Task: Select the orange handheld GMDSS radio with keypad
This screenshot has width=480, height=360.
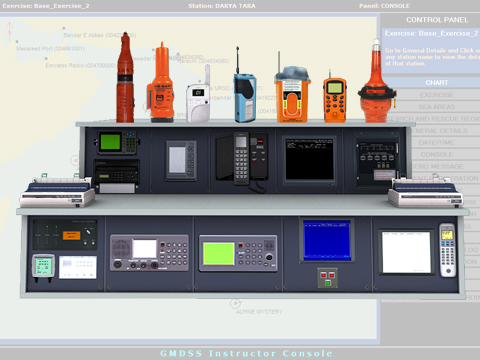Action: click(335, 97)
